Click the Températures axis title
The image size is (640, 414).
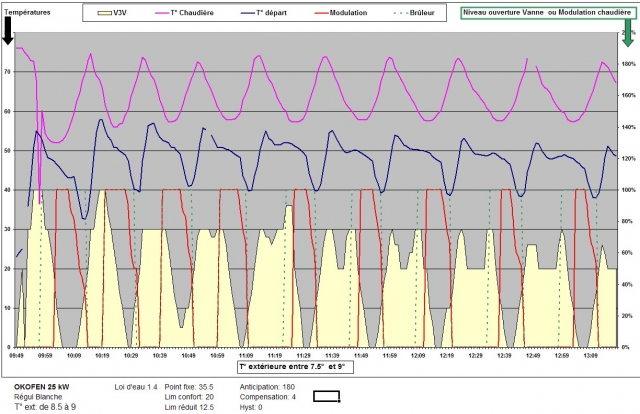point(31,12)
